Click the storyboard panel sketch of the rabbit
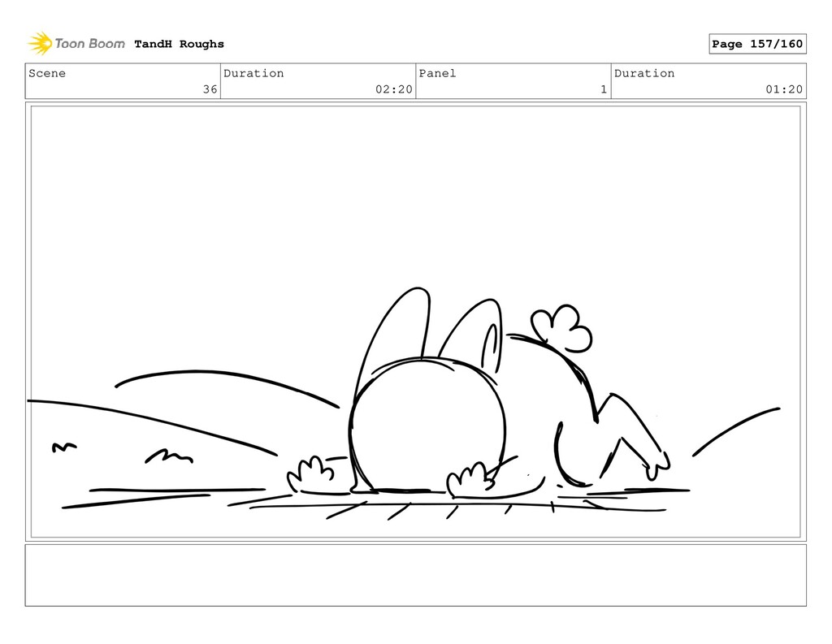Image resolution: width=832 pixels, height=644 pixels. (415, 322)
